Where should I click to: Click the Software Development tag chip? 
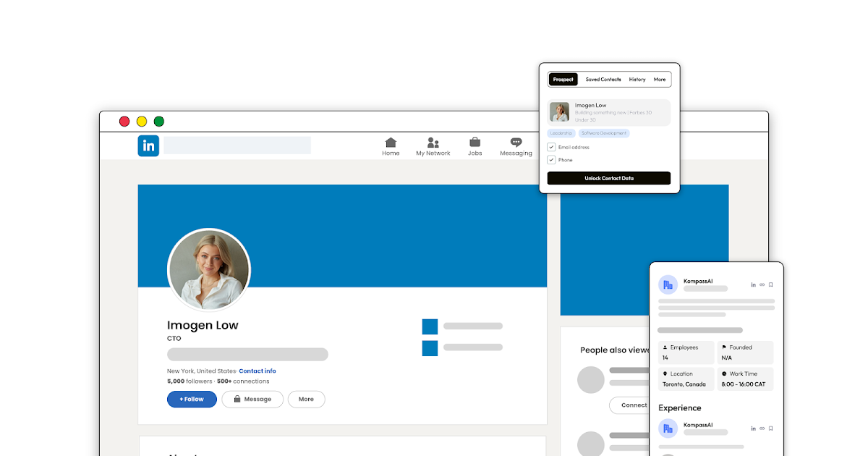[x=604, y=133]
